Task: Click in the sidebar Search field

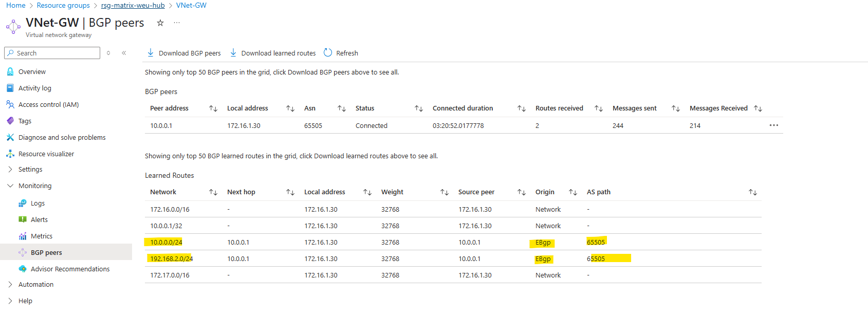Action: click(52, 53)
